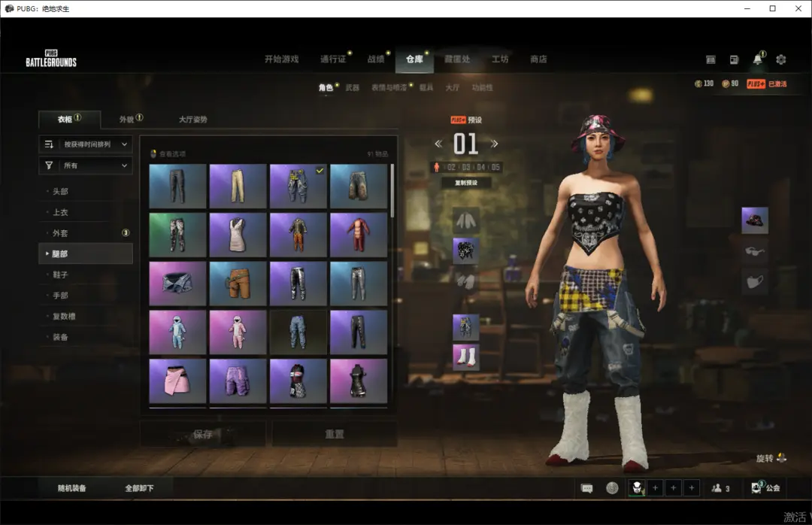Click the barcode-style icon left of news

pos(711,59)
